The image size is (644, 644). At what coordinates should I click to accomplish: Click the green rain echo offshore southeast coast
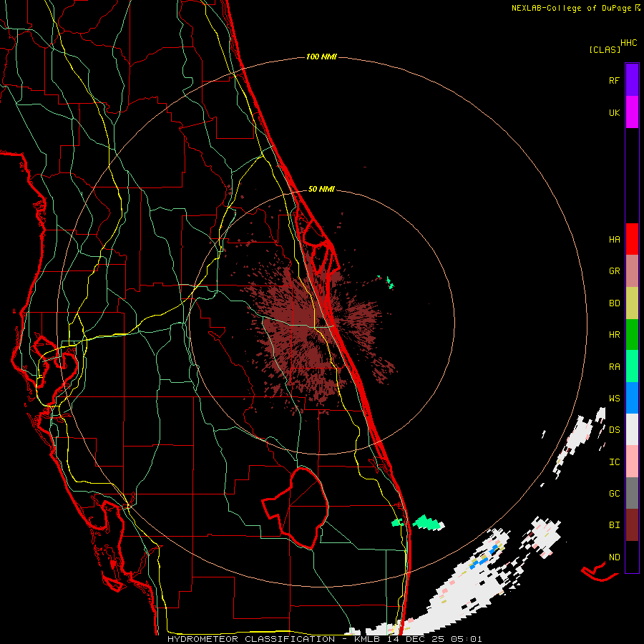(x=428, y=523)
